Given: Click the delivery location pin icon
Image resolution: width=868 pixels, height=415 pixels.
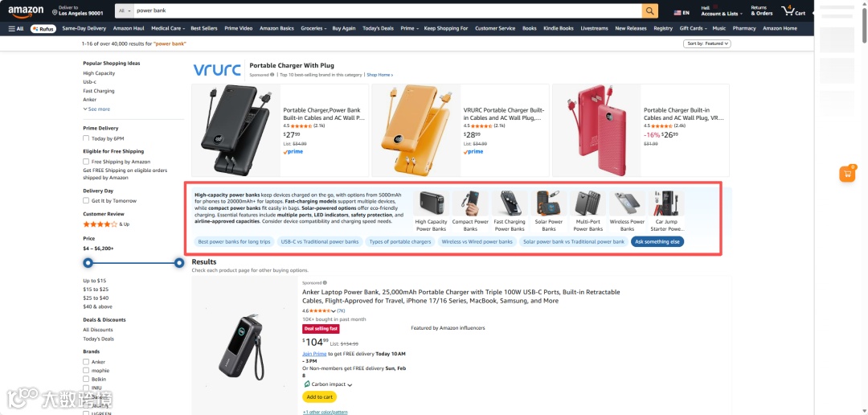Looking at the screenshot, I should point(55,11).
